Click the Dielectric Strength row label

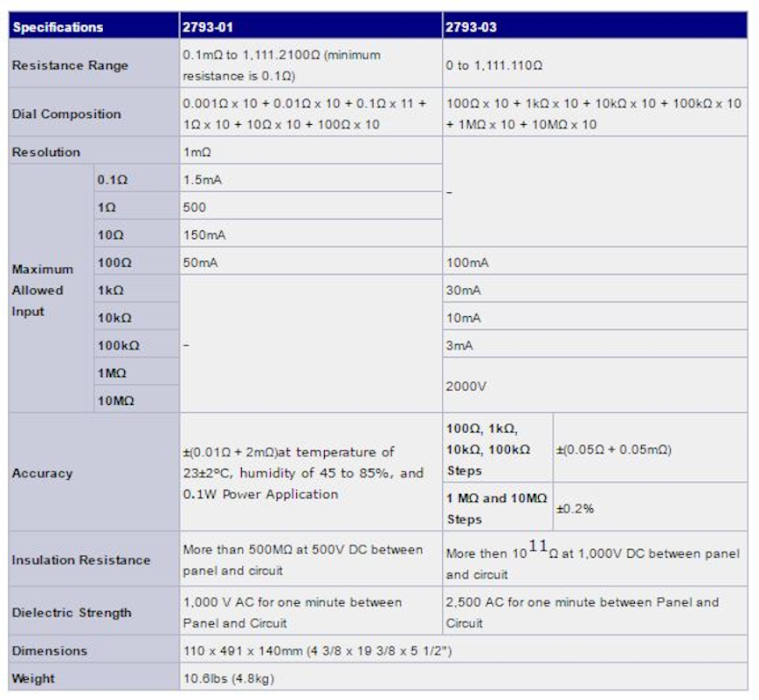72,613
